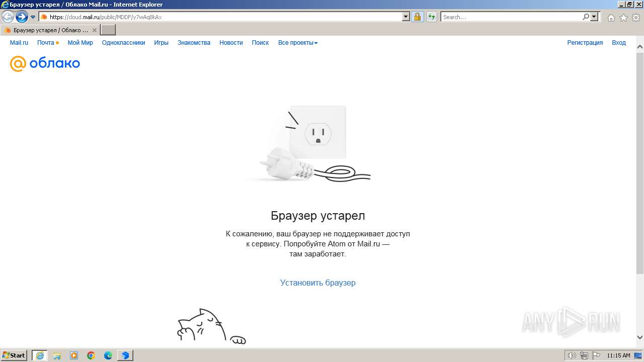Click the refresh page icon

(431, 17)
